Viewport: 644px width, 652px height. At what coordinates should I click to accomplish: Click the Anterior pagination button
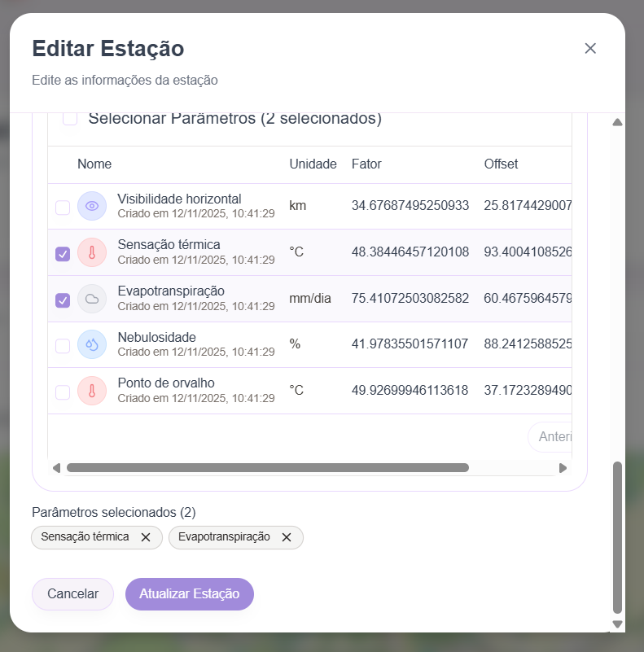point(555,437)
